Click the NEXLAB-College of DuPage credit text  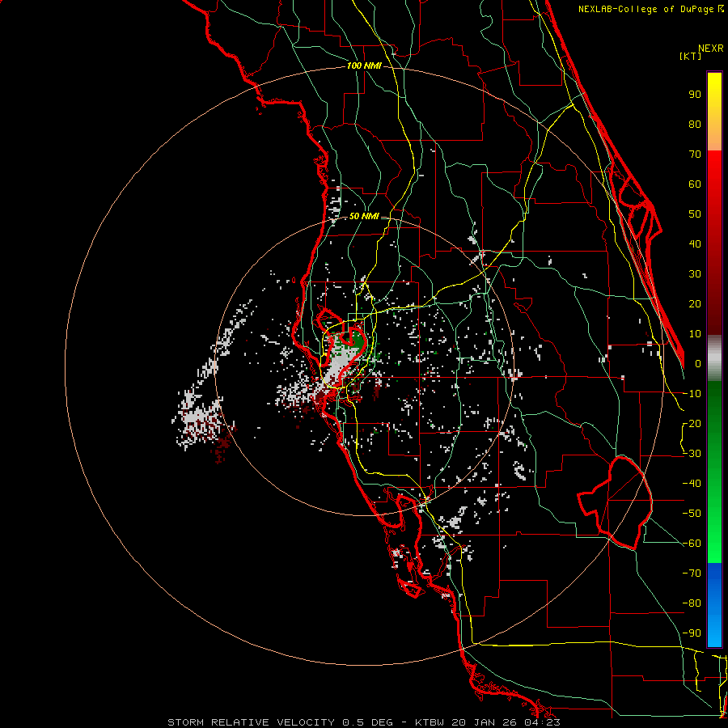click(650, 9)
